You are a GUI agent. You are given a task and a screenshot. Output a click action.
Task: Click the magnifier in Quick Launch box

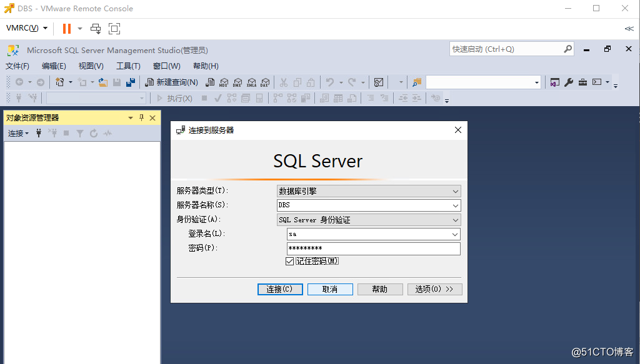pos(567,49)
